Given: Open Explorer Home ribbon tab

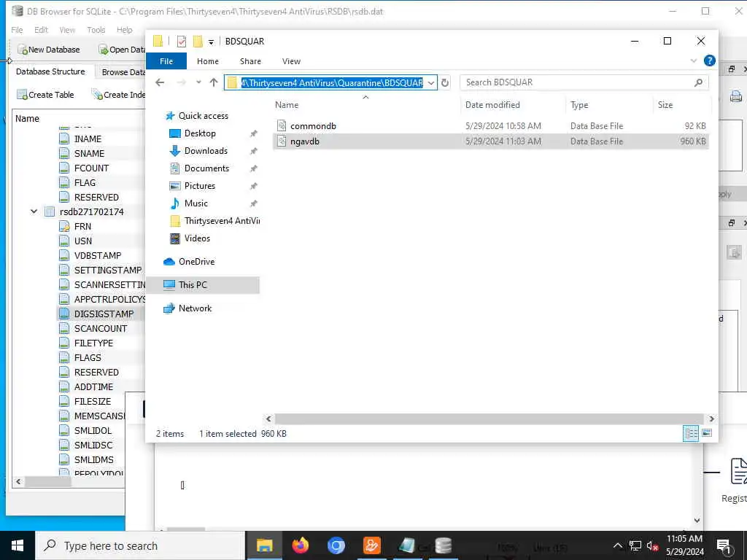Looking at the screenshot, I should (x=208, y=61).
